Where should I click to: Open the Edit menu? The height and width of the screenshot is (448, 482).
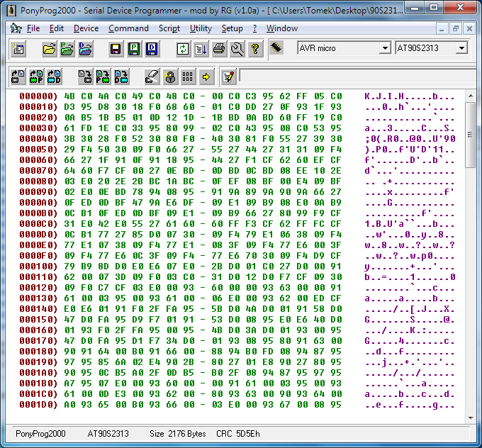click(x=57, y=28)
